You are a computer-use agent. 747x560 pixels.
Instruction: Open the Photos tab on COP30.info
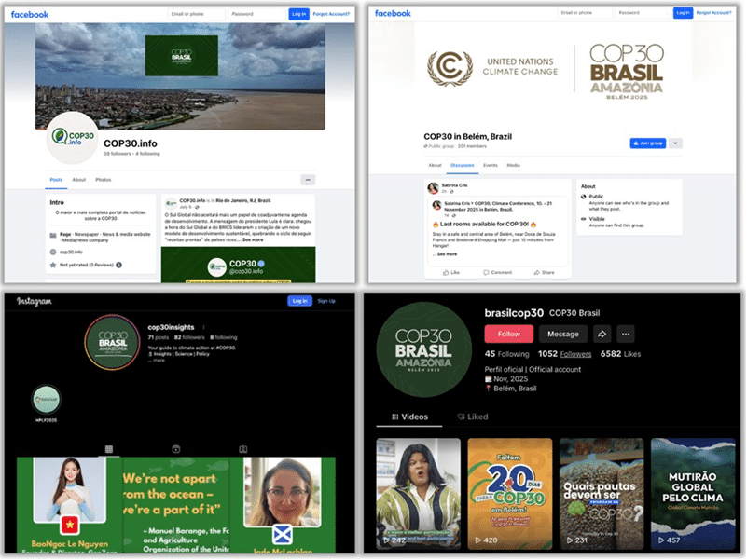[x=103, y=179]
